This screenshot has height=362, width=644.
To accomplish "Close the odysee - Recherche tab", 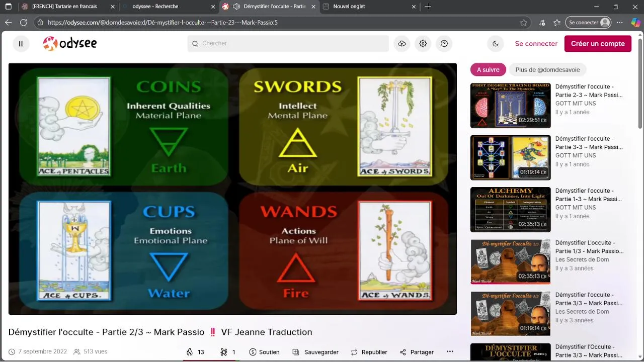I will (212, 7).
